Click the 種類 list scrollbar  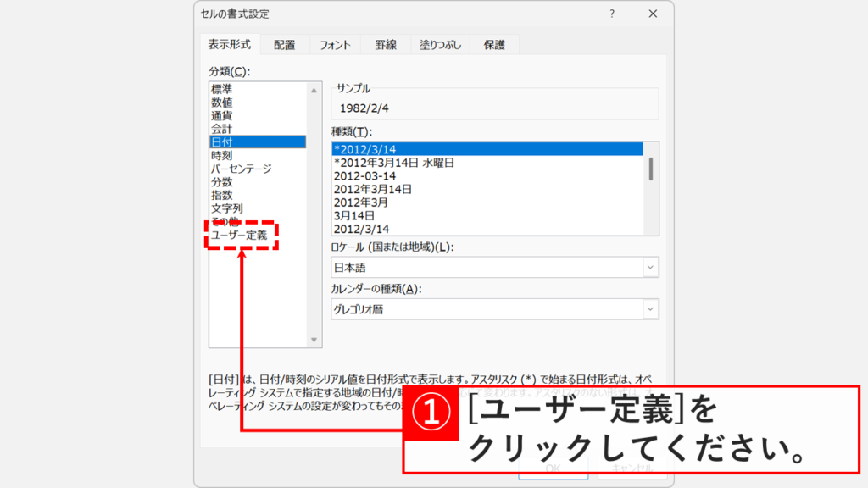(x=653, y=169)
